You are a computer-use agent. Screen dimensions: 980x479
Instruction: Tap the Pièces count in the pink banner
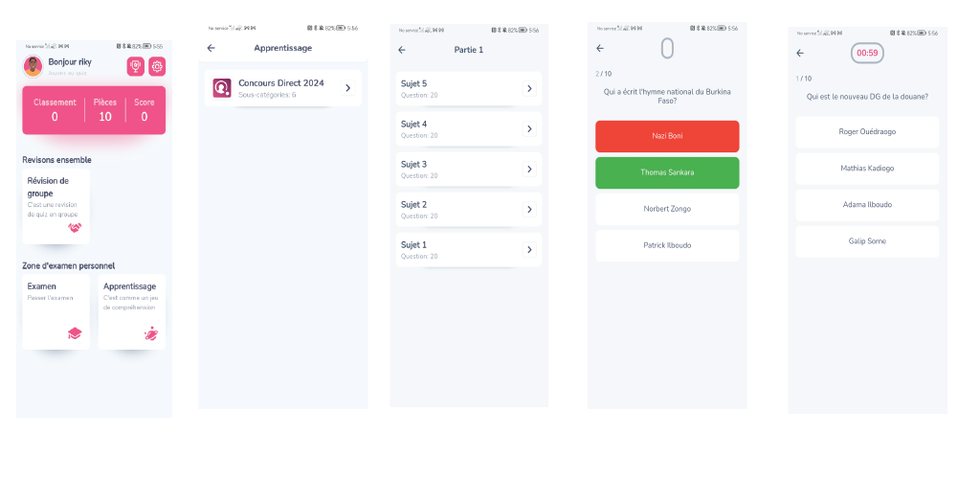point(105,116)
